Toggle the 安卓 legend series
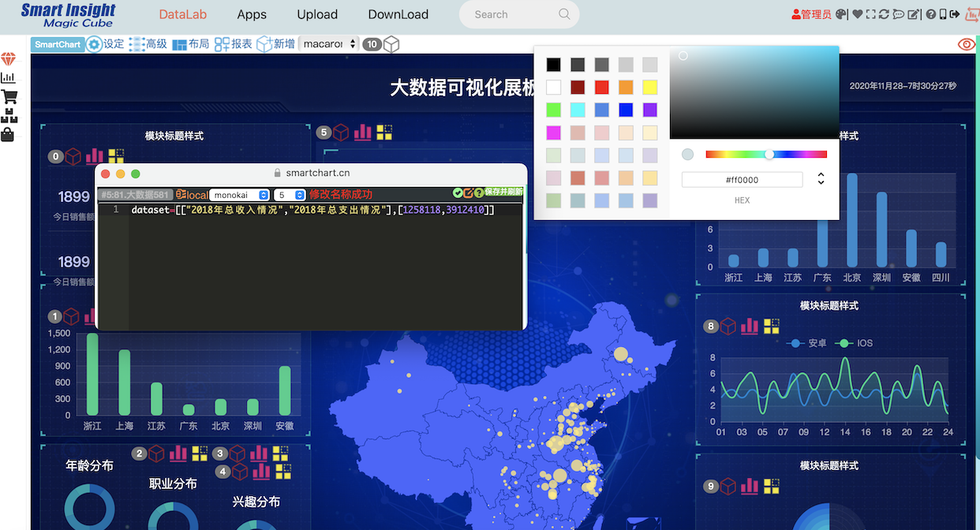This screenshot has width=980, height=530. pos(807,343)
